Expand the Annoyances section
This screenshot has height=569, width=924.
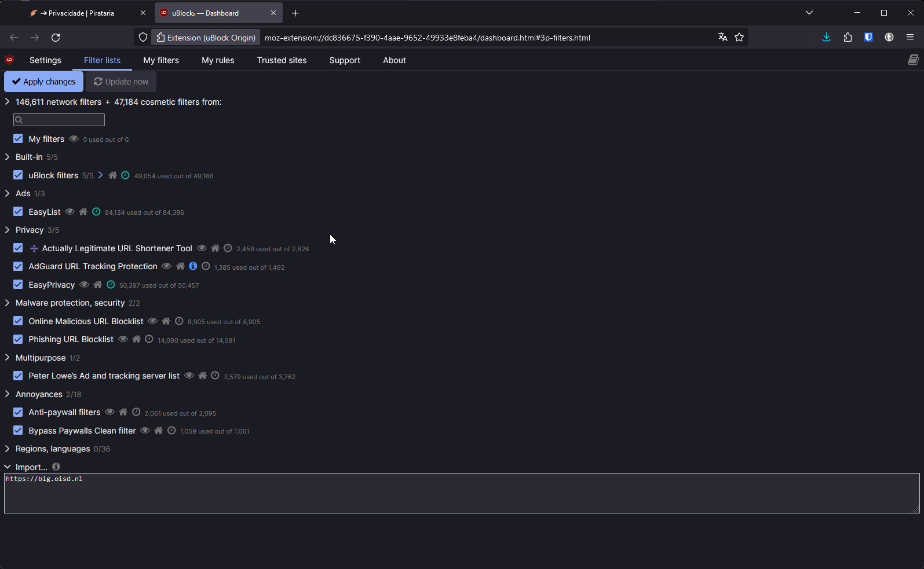(x=7, y=394)
